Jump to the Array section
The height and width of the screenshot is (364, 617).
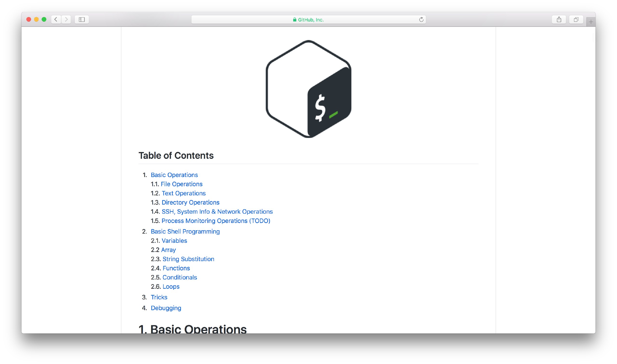[168, 250]
